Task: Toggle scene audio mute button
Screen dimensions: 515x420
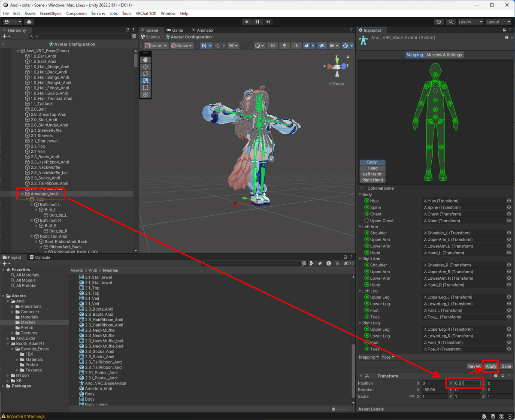Action: 296,45
